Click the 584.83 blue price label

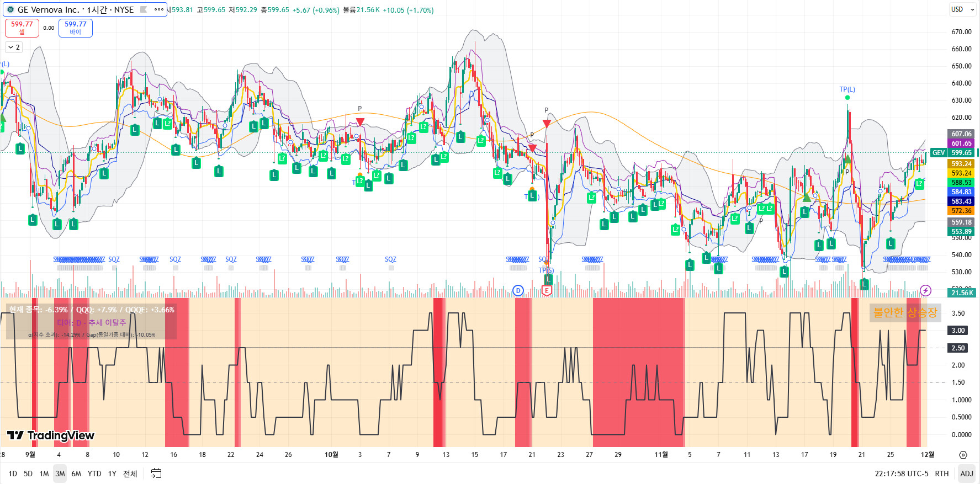point(961,192)
